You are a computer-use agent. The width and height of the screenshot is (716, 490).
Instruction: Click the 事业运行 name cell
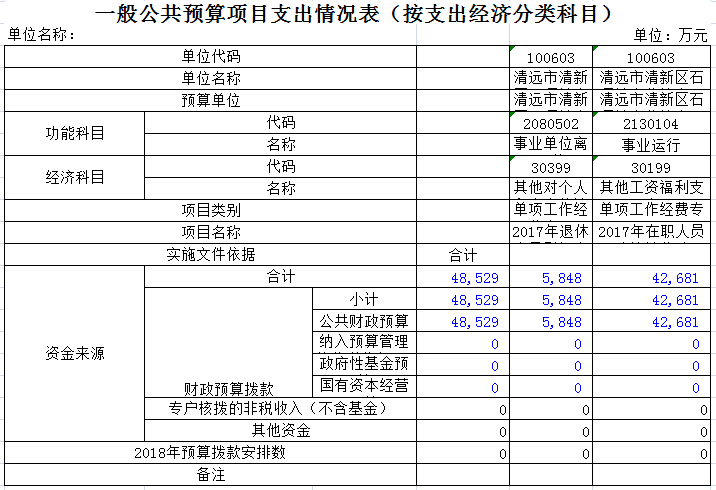coord(650,144)
